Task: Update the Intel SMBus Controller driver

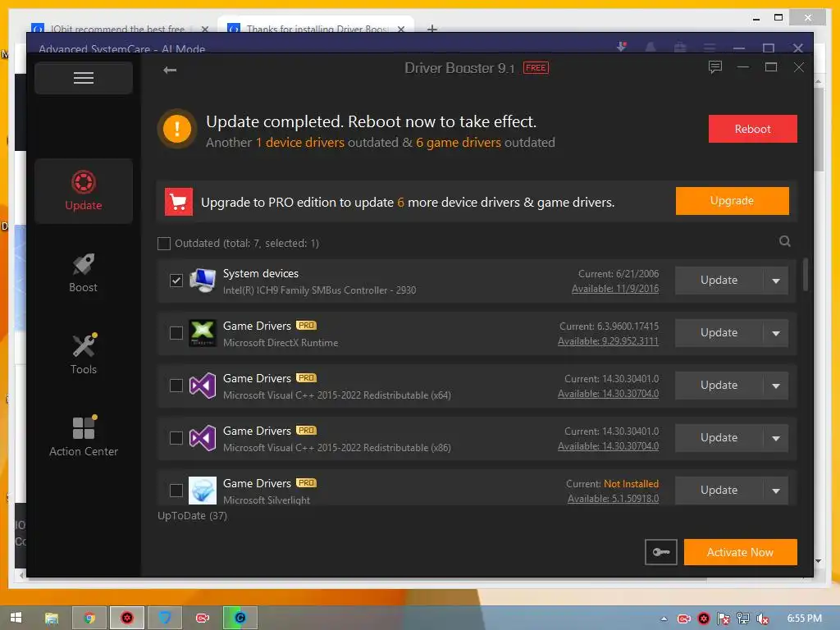Action: 719,281
